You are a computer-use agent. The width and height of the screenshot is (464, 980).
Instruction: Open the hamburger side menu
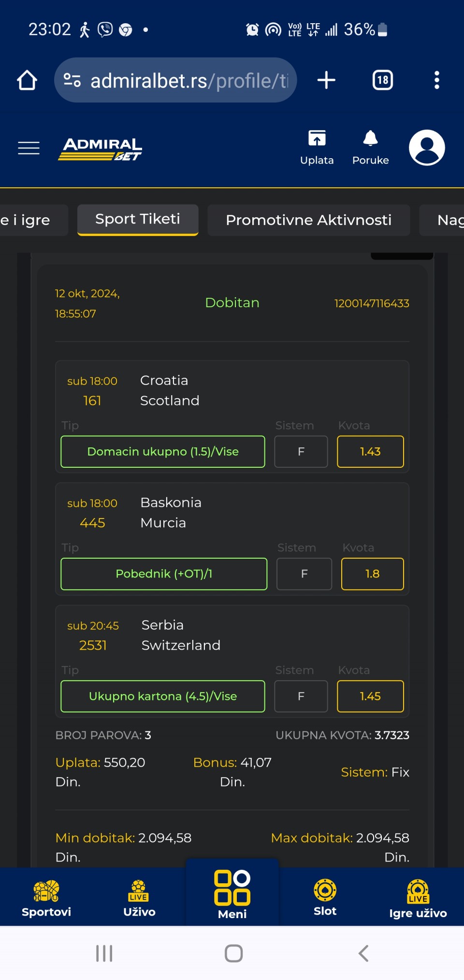pos(29,148)
